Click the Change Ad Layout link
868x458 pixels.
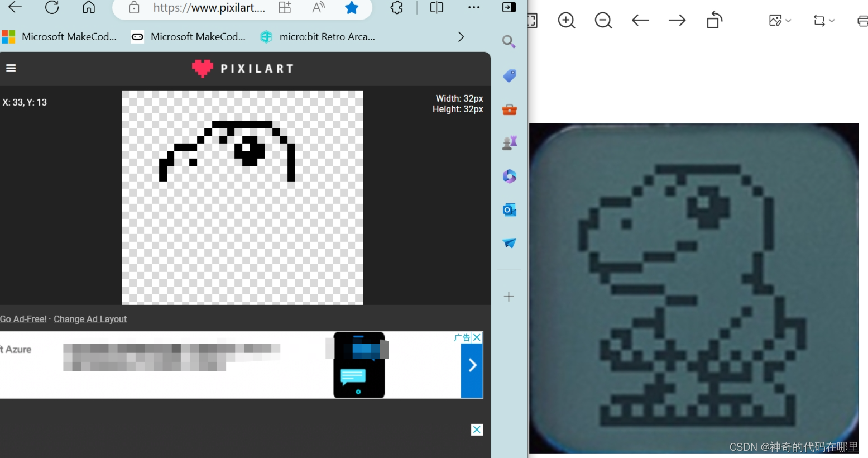[x=90, y=319]
